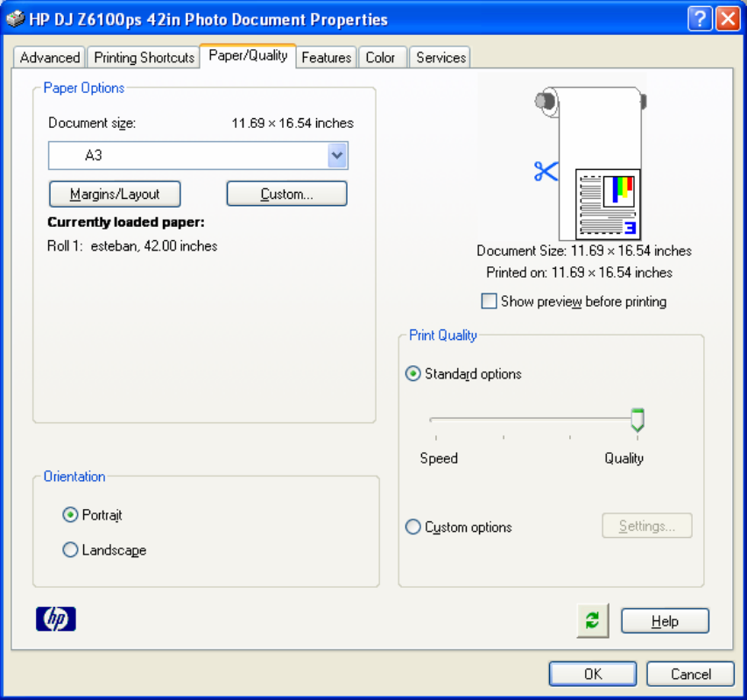Select the Paper/Quality tab

[x=248, y=56]
